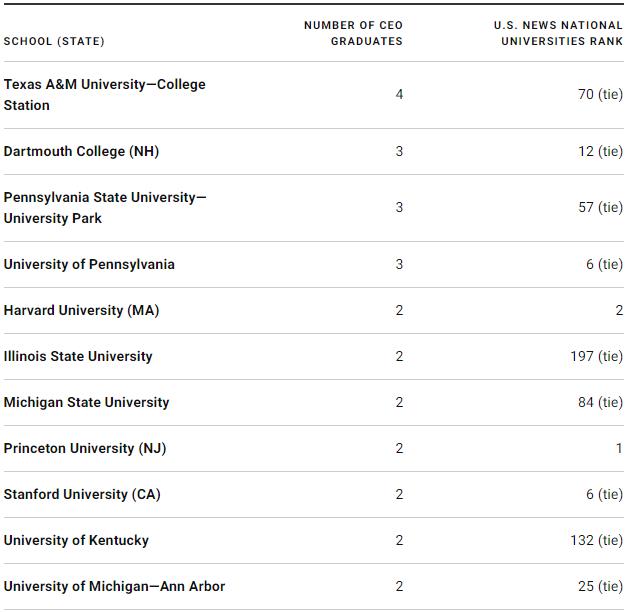Click the Number of CEO Graduates header
This screenshot has width=627, height=612.
coord(353,33)
